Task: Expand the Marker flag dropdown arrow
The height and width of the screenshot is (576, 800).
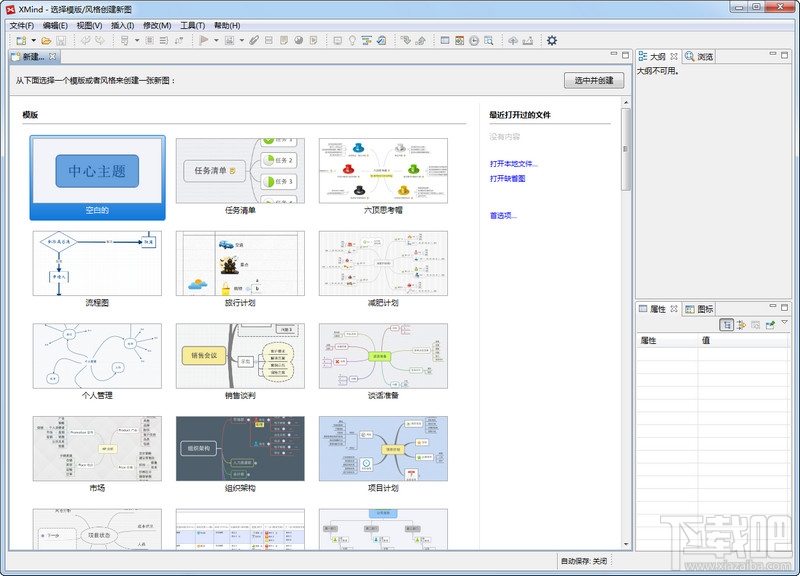Action: (216, 40)
